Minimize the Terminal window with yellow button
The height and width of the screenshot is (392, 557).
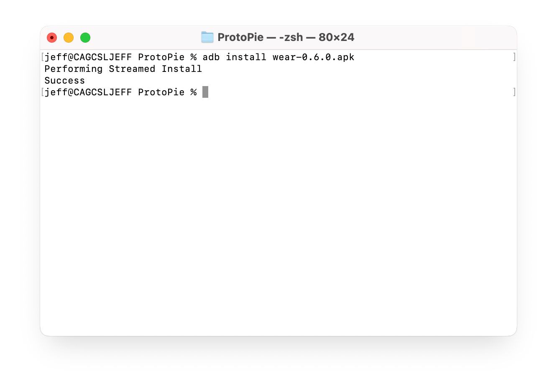[69, 38]
